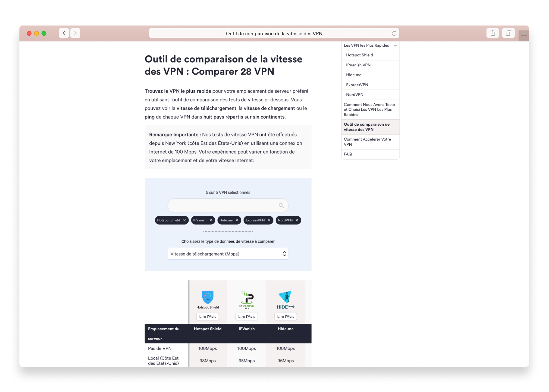The width and height of the screenshot is (549, 392).
Task: Click the 98Mbps Hotspot Shield value
Action: 208,361
